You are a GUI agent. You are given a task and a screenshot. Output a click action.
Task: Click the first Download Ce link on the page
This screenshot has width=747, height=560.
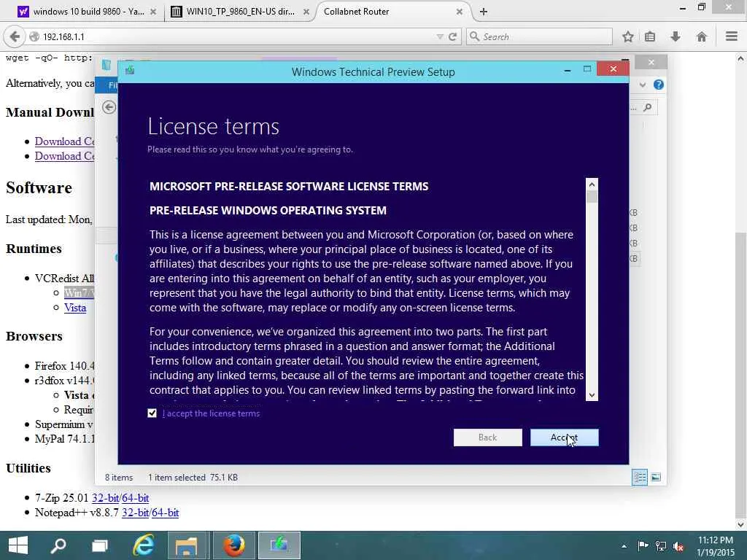click(64, 141)
